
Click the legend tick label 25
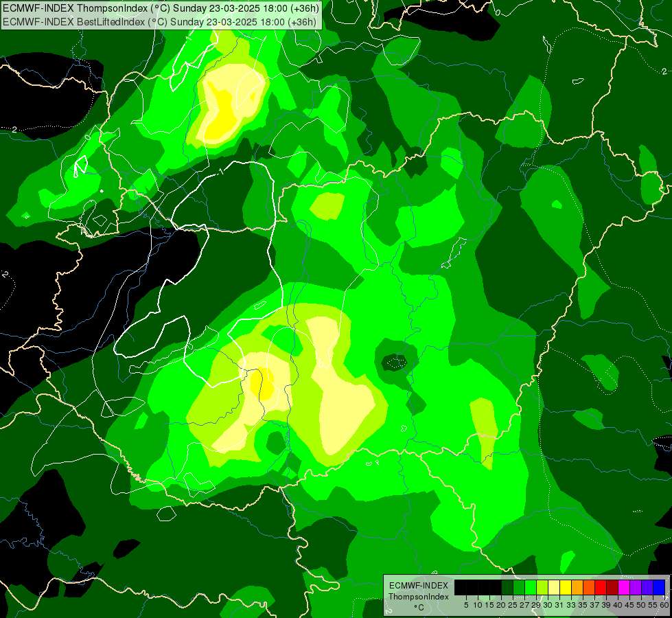click(513, 605)
